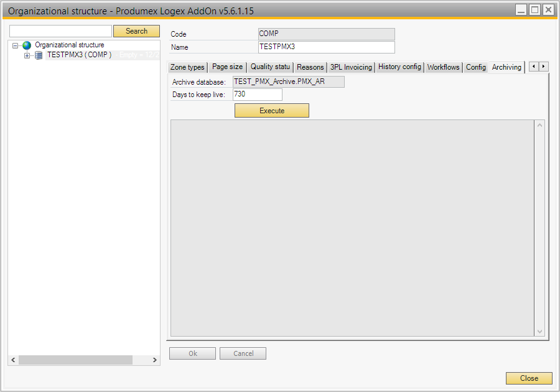This screenshot has width=560, height=392.
Task: Run archiving with the Execute button
Action: (271, 111)
